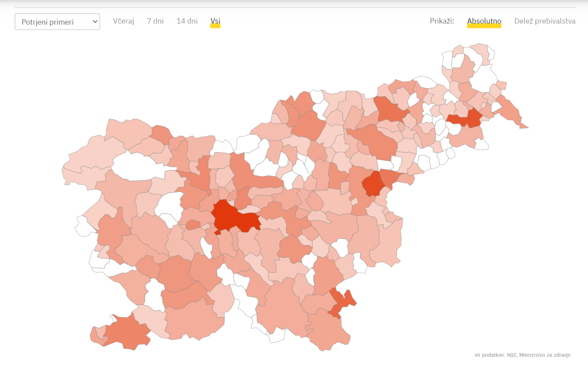The image size is (588, 366).
Task: Click the orange Koper coastal municipality
Action: tap(126, 332)
